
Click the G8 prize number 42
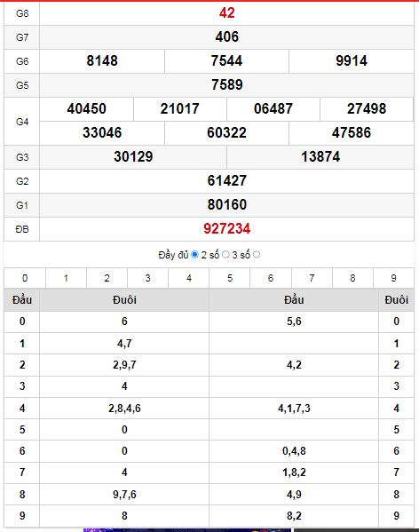[x=226, y=13]
